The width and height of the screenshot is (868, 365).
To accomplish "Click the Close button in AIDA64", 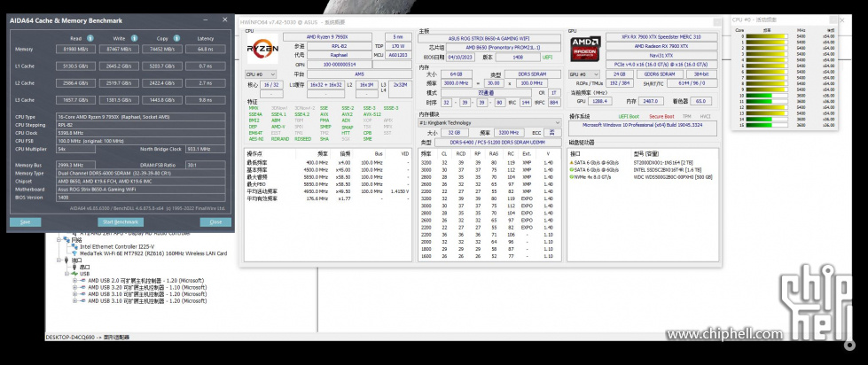I will click(216, 221).
